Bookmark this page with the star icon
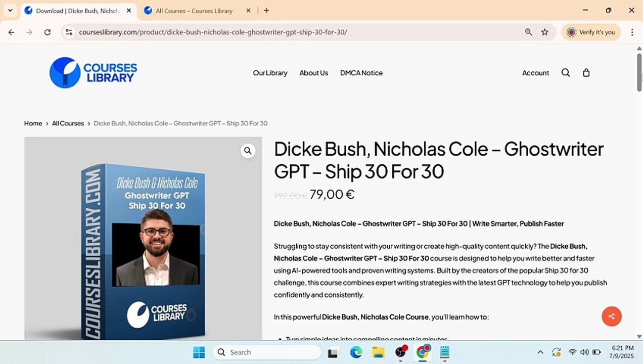 [544, 32]
